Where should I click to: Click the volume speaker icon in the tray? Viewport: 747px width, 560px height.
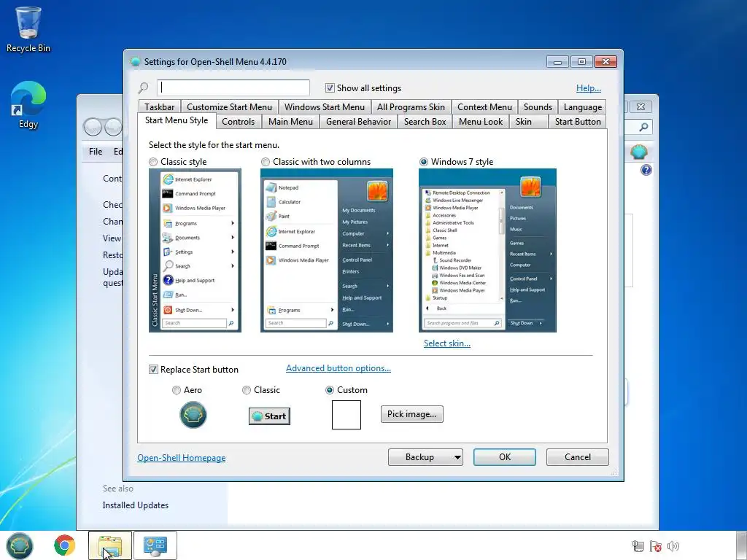(673, 546)
